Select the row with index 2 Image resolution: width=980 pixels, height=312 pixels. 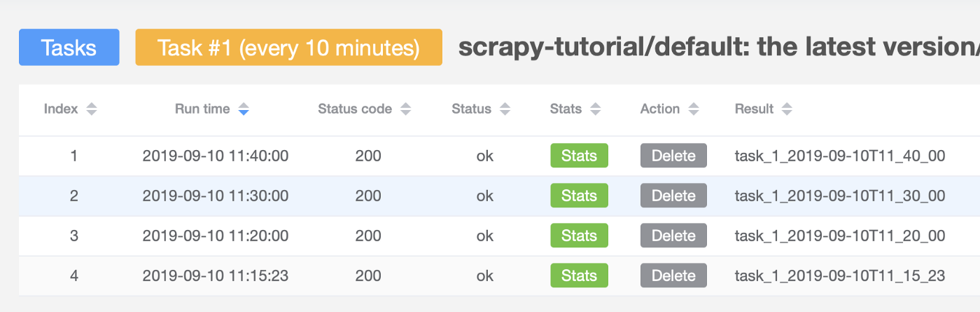pos(74,196)
